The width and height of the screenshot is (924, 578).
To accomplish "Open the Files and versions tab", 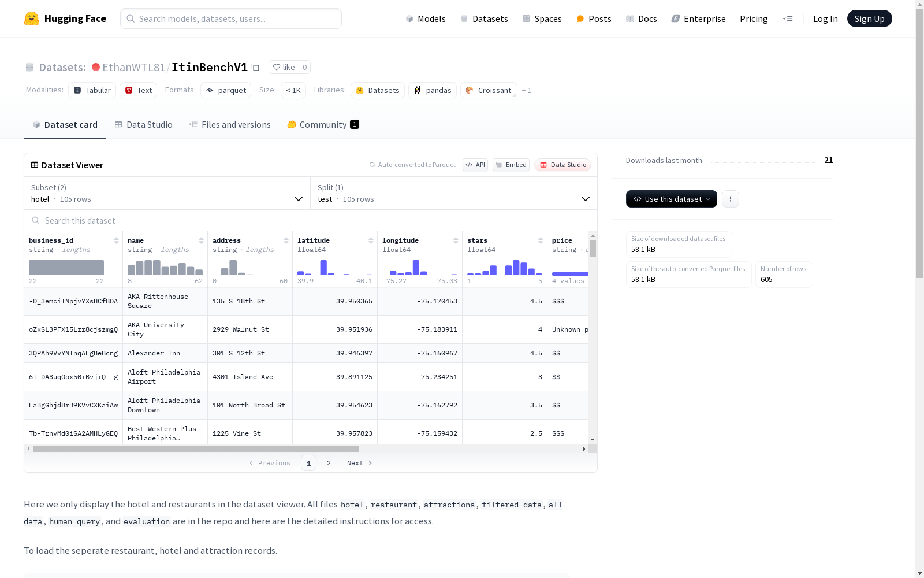I will [x=230, y=125].
